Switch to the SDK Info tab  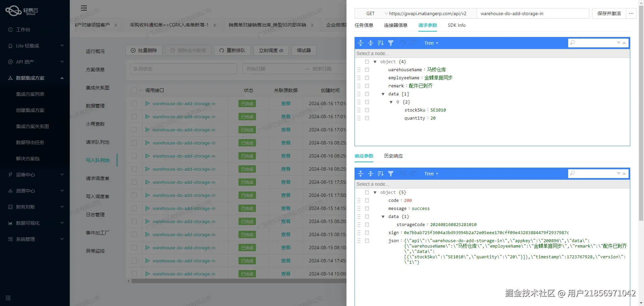[457, 25]
